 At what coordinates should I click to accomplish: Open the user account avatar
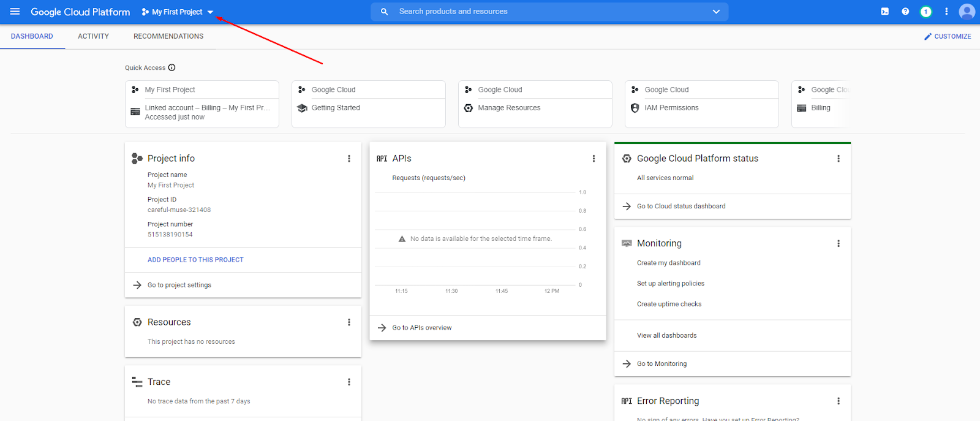967,12
